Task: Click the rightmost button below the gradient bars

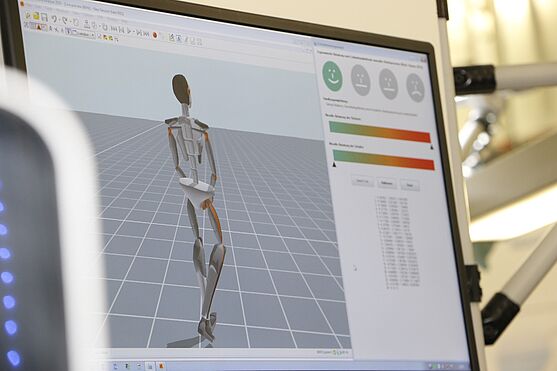Action: click(410, 186)
